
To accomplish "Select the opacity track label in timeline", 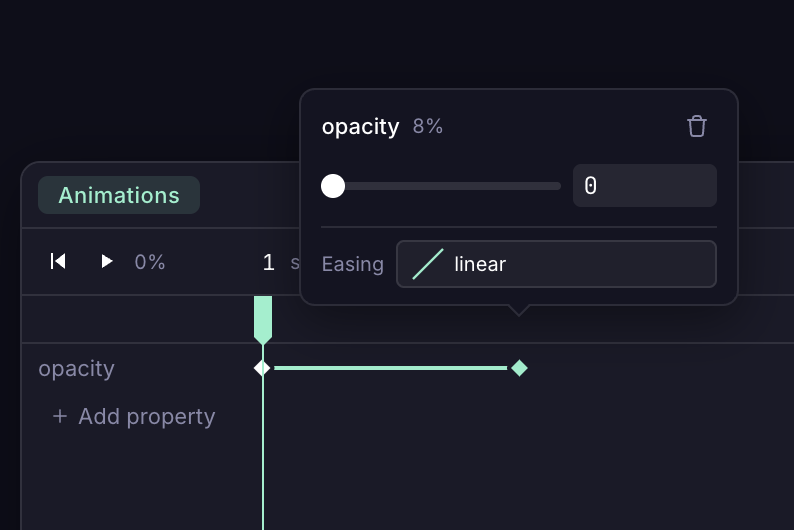I will [x=76, y=368].
